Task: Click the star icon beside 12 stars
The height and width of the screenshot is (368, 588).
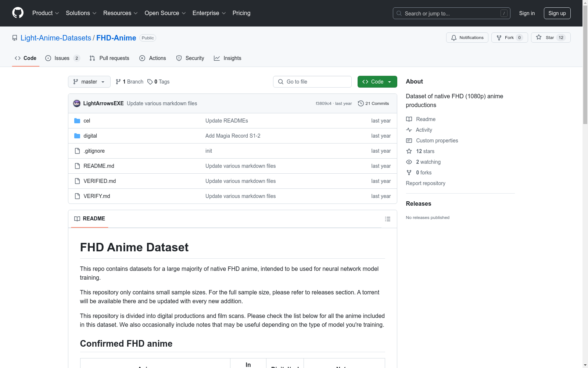Action: point(409,151)
